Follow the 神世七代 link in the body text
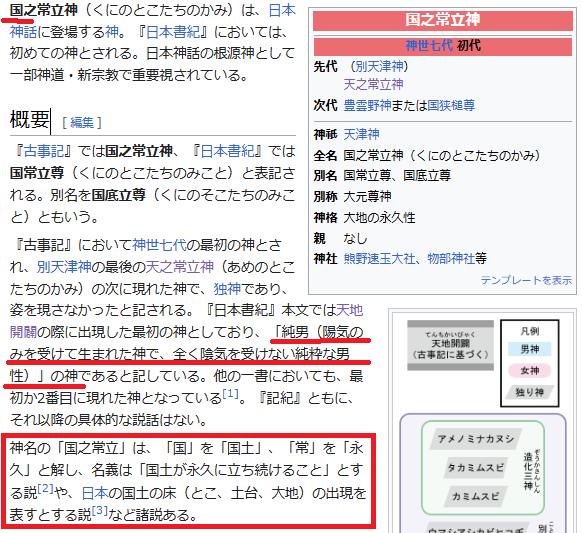Screen dimensions: 582x533 pos(160,245)
